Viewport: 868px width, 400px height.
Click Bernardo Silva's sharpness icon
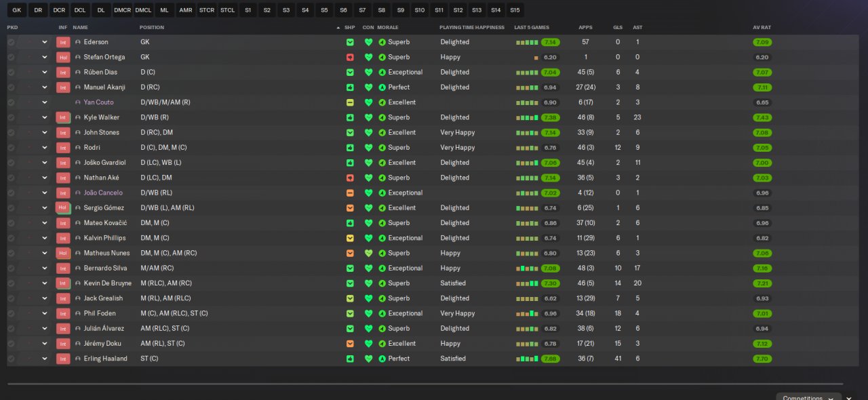click(x=350, y=268)
